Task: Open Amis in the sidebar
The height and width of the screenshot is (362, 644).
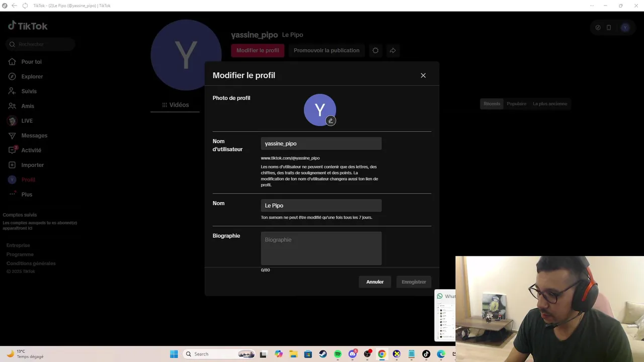Action: coord(28,106)
